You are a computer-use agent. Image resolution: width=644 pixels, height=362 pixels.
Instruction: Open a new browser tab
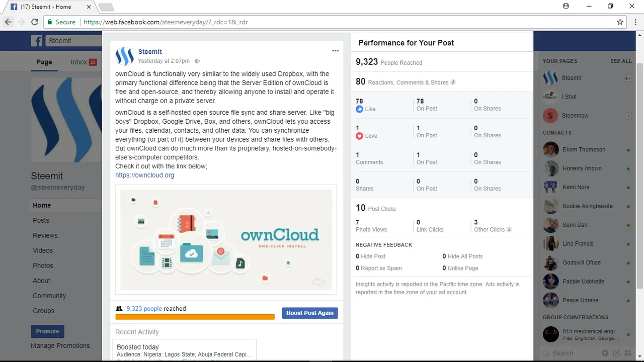pos(106,7)
